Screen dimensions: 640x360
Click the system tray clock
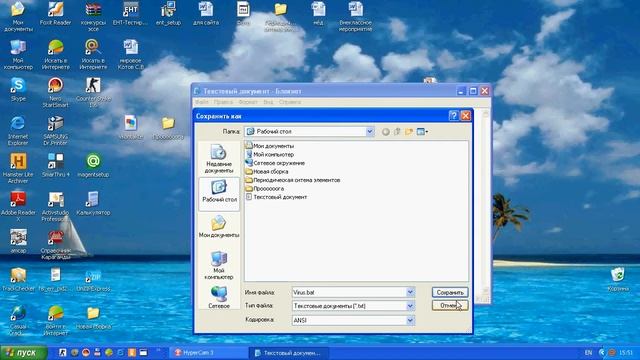tap(626, 352)
